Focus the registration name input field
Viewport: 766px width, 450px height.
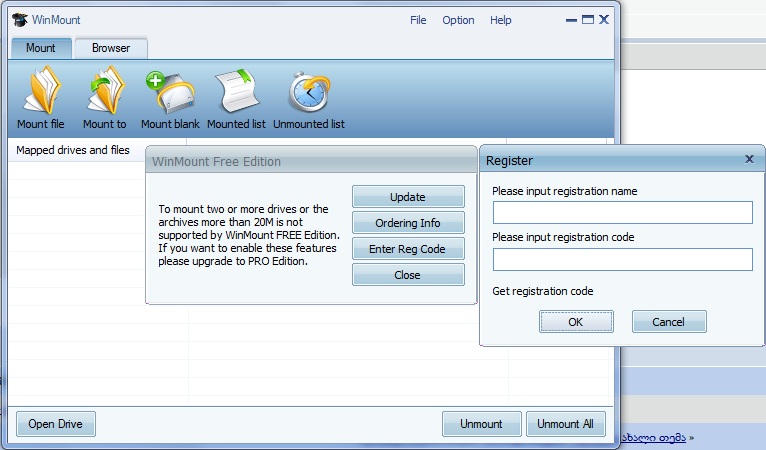622,213
